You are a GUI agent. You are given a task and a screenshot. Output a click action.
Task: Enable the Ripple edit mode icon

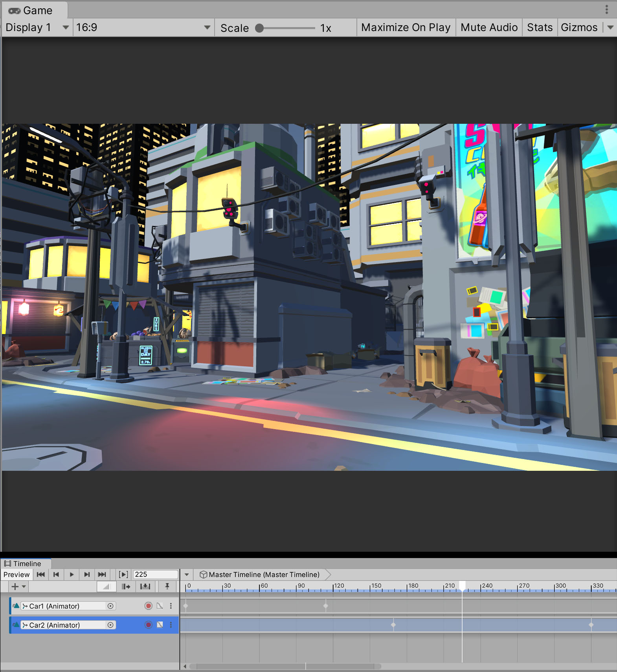[126, 587]
